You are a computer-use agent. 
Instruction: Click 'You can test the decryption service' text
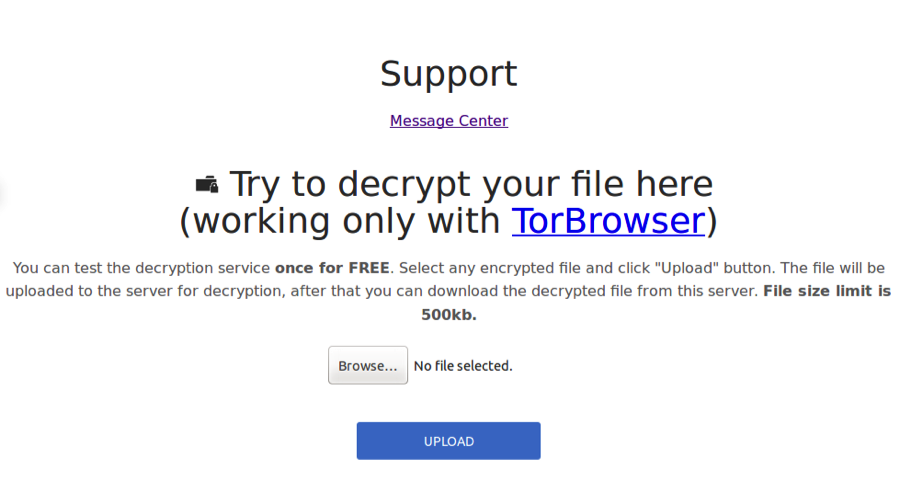[x=141, y=268]
